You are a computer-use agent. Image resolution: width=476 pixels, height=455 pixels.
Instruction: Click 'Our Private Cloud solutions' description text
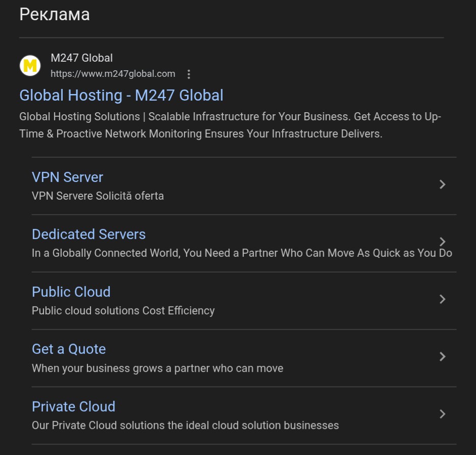(x=185, y=425)
